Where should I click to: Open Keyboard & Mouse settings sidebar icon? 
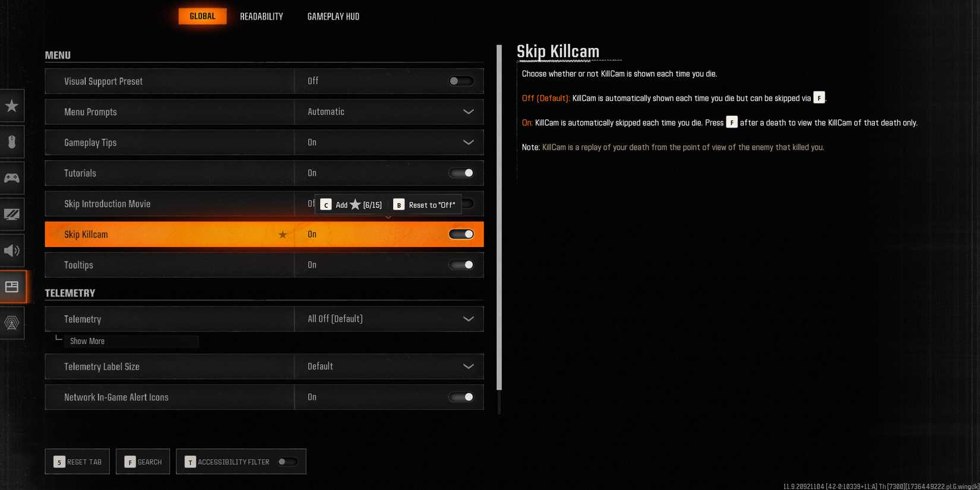tap(12, 142)
